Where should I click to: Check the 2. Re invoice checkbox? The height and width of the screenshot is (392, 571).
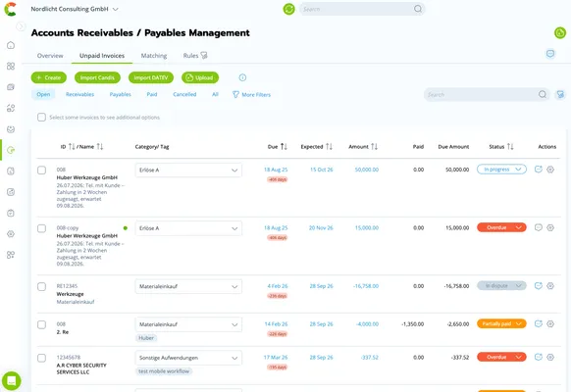(x=41, y=324)
